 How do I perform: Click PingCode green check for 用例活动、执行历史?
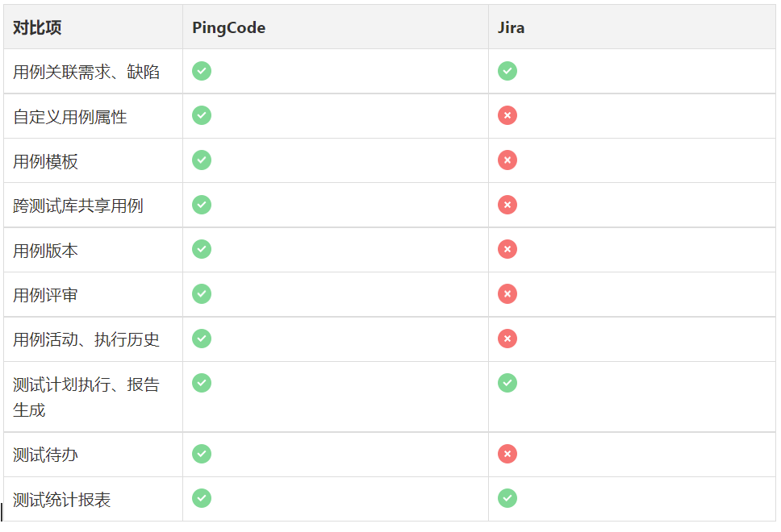point(202,339)
